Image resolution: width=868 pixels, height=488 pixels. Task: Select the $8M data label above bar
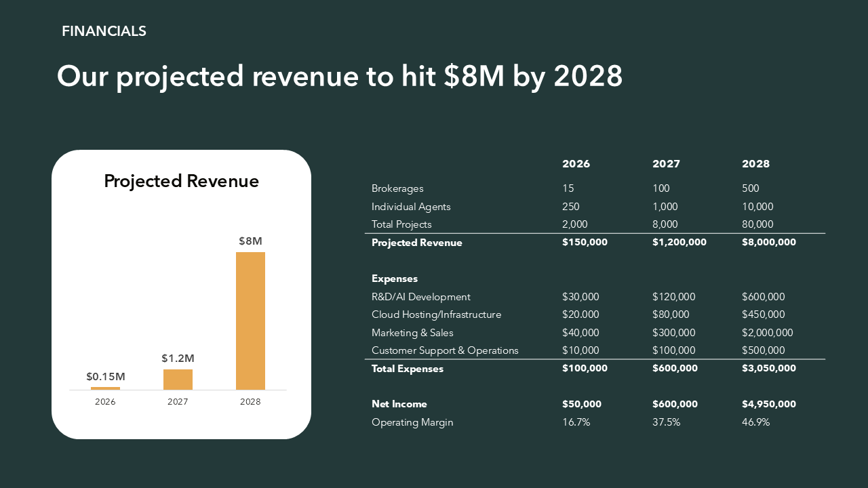tap(250, 241)
